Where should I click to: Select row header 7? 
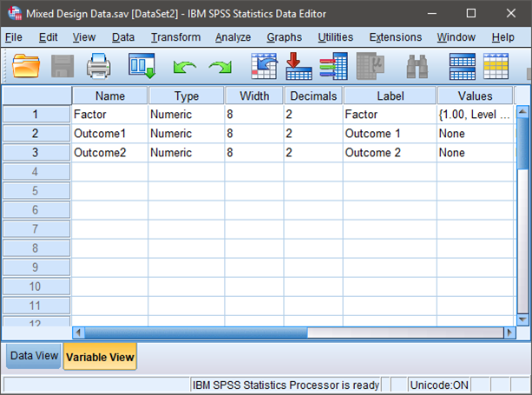click(x=36, y=228)
